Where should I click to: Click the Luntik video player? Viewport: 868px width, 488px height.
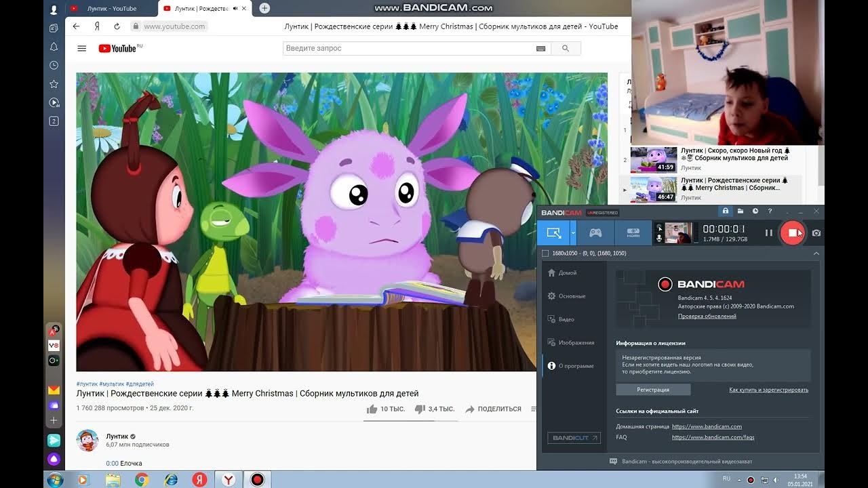(342, 222)
